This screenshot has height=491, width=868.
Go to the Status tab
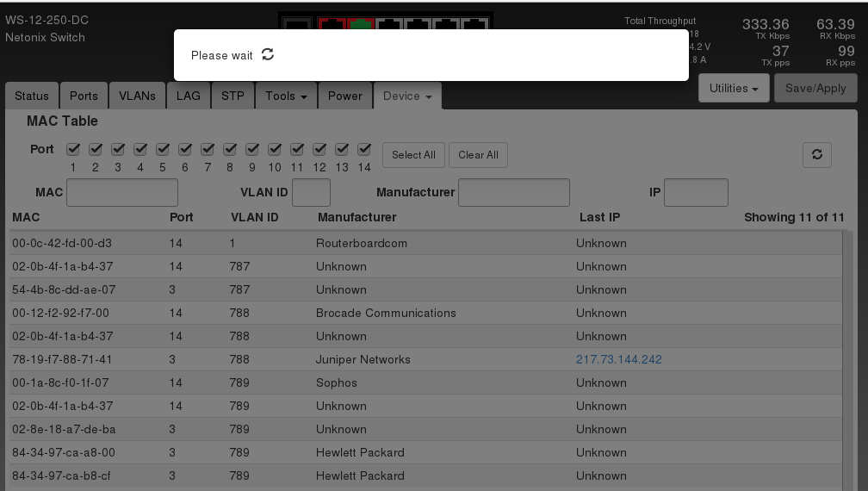tap(32, 96)
